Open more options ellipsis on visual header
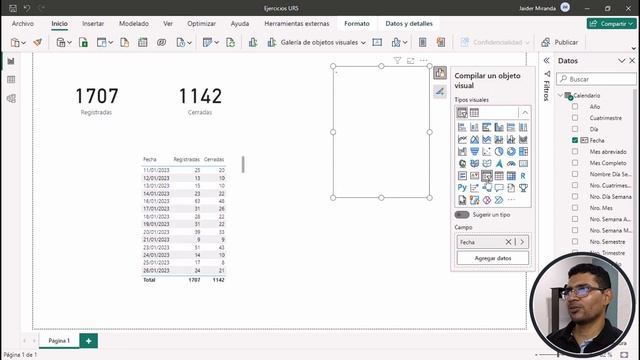 (x=424, y=61)
